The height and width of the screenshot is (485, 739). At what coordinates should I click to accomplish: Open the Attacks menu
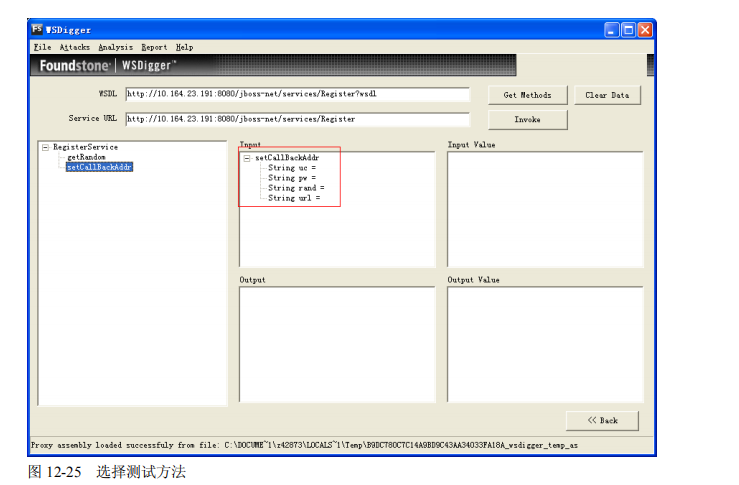point(74,47)
